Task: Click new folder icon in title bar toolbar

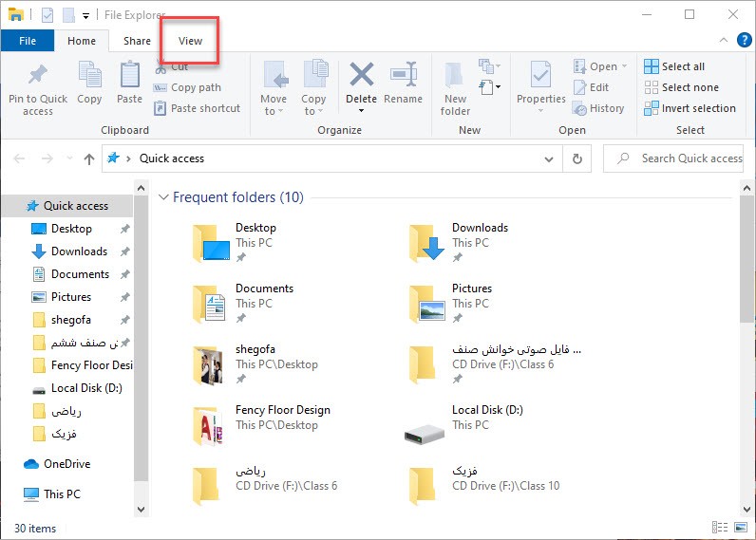Action: [x=68, y=15]
